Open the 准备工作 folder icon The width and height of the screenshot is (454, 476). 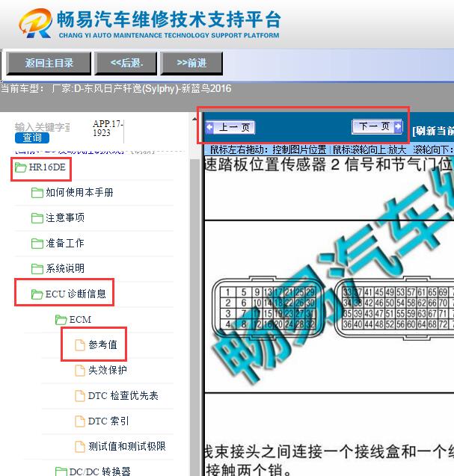click(x=37, y=243)
